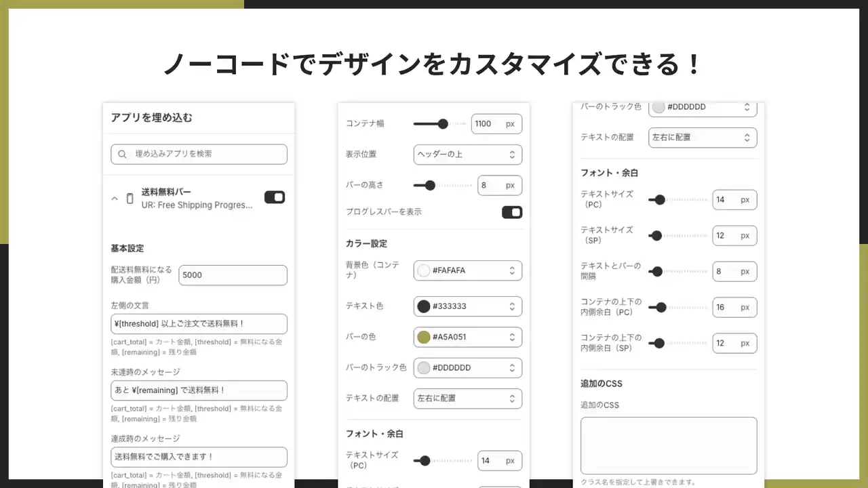Click テキストサイズ(PC) slider handle in right panel
The image size is (868, 488).
tap(660, 200)
